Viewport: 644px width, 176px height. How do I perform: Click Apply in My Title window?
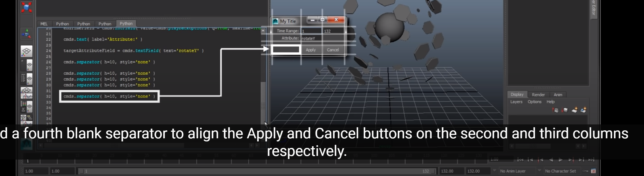pos(311,50)
